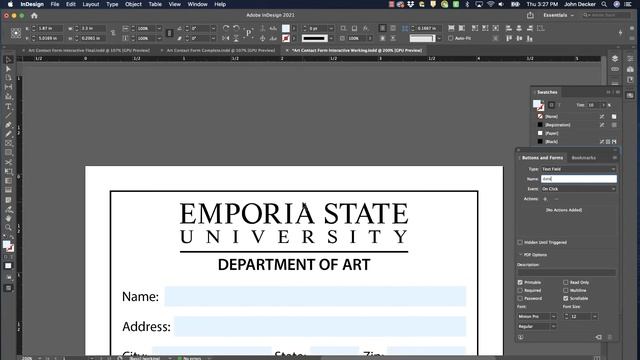
Task: Select the Selection tool in the toolbox
Action: point(8,60)
